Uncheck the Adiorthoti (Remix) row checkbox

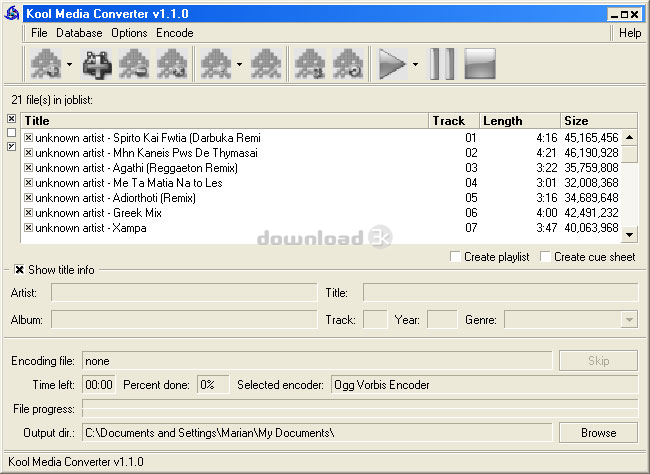28,197
